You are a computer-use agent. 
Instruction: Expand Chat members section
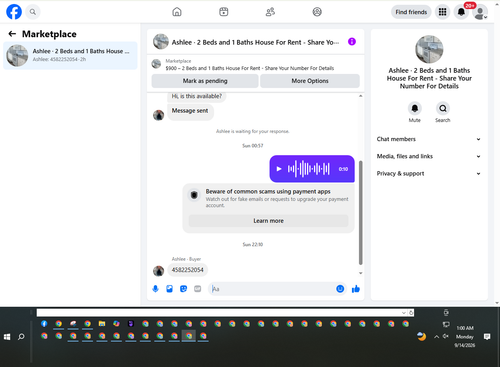pos(429,139)
